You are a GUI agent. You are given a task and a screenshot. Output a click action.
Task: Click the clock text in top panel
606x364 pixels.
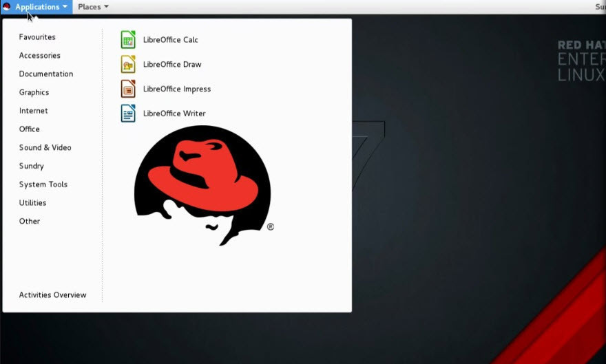click(x=600, y=7)
